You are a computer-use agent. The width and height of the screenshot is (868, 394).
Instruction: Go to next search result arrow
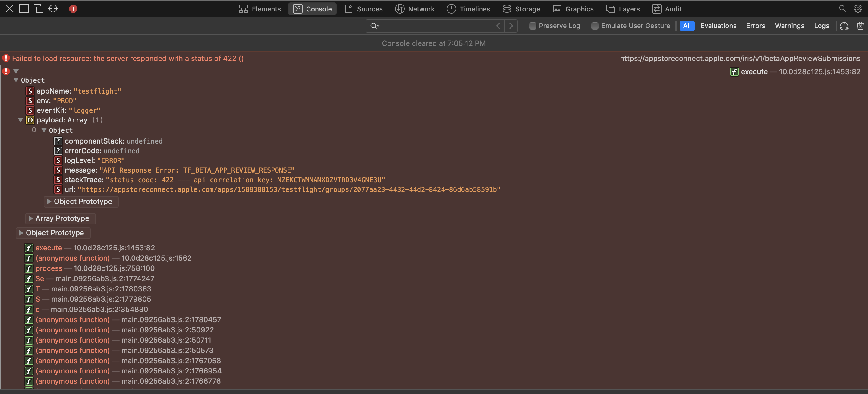[511, 26]
